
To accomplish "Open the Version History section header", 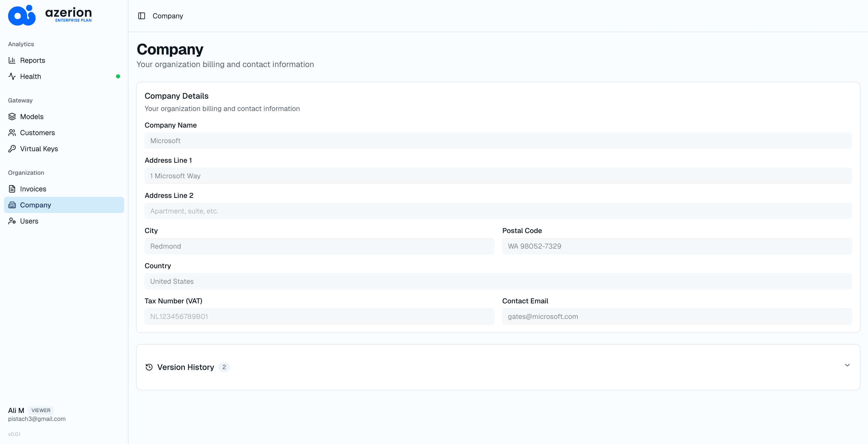I will click(x=186, y=367).
